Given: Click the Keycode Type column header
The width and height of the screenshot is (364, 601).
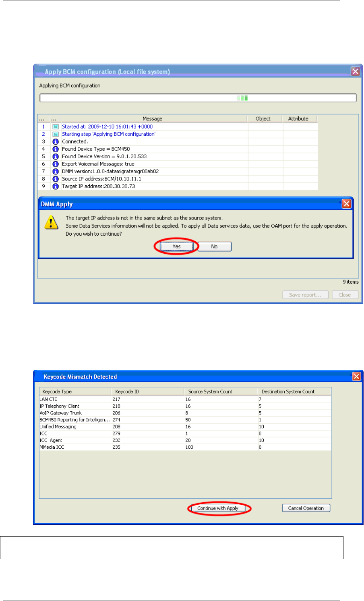Looking at the screenshot, I should tap(75, 392).
